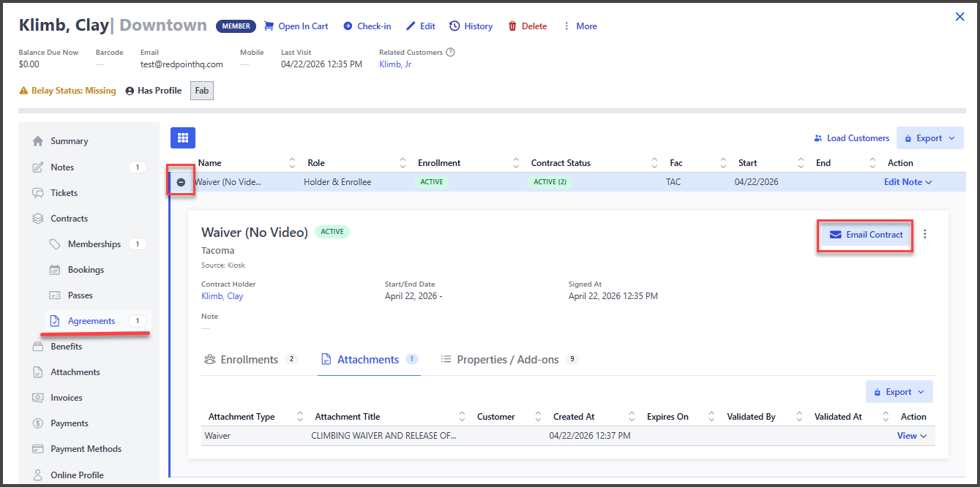Image resolution: width=980 pixels, height=487 pixels.
Task: Sort by the Contract Status column
Action: (x=561, y=163)
